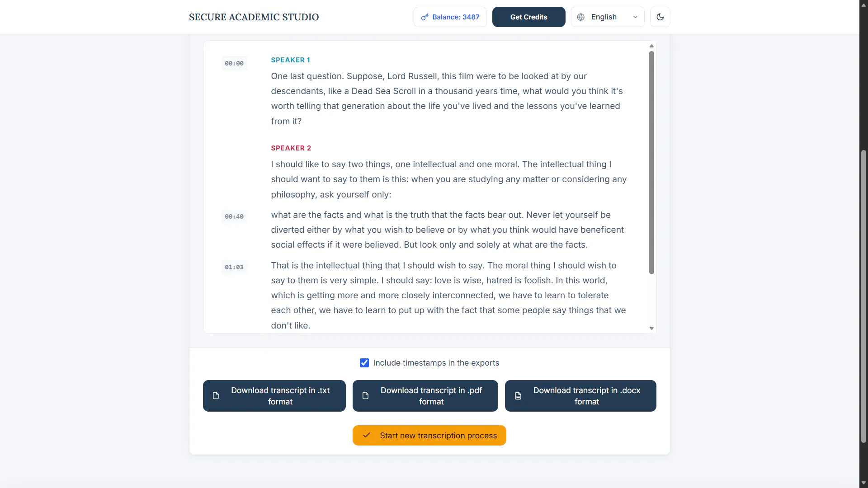The height and width of the screenshot is (488, 868).
Task: Click paragraph starting "I should like to say"
Action: pos(449,179)
